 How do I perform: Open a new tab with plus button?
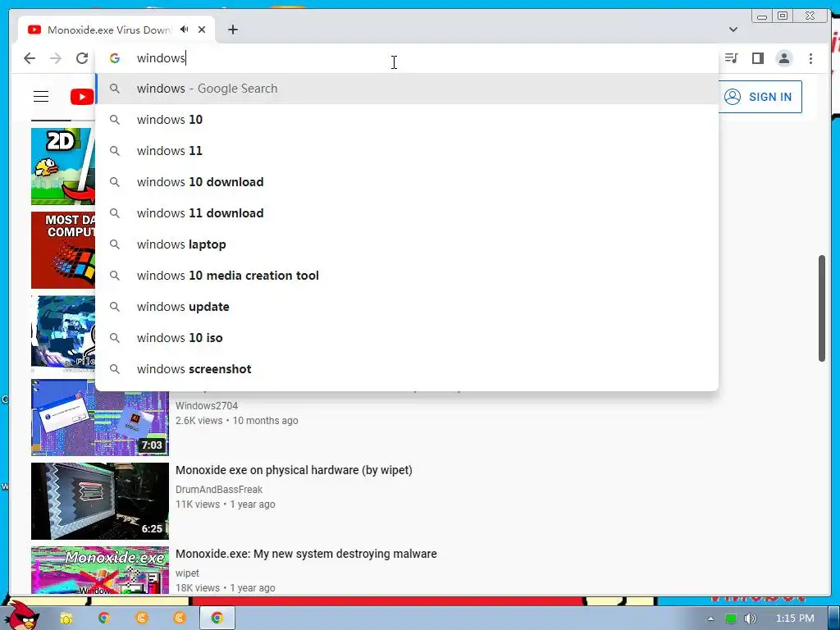pos(232,30)
